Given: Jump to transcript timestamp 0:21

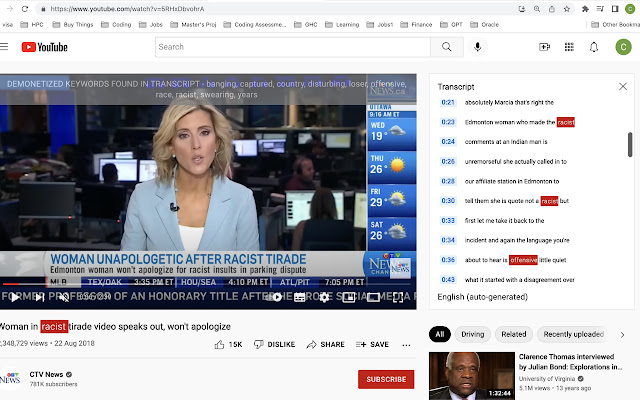Looking at the screenshot, I should click(448, 102).
